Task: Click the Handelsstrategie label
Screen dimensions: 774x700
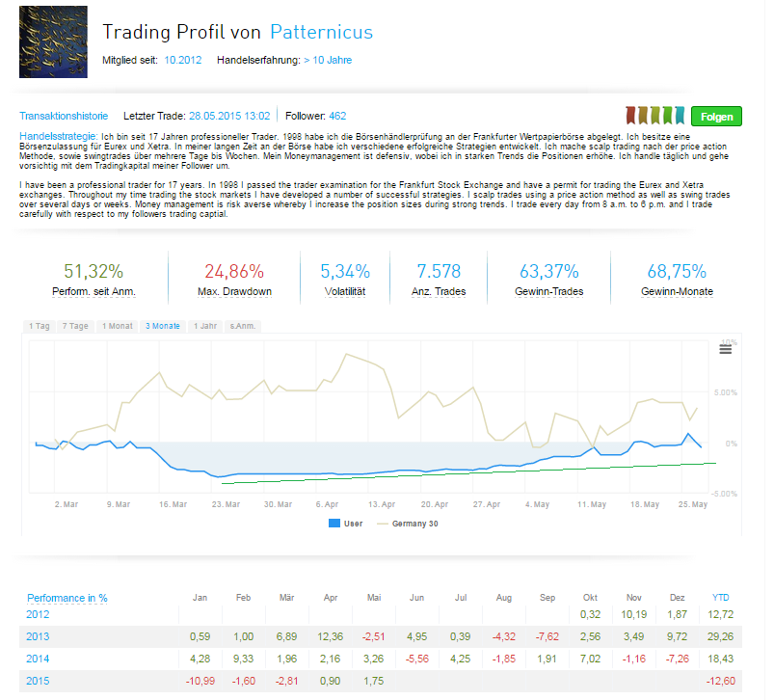Action: click(59, 135)
